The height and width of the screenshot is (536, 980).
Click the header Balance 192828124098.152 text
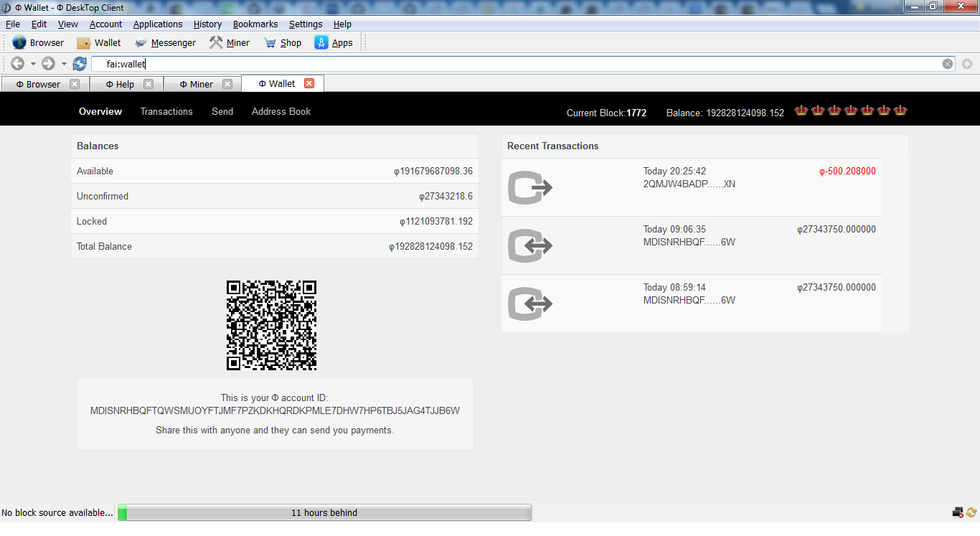pos(725,113)
